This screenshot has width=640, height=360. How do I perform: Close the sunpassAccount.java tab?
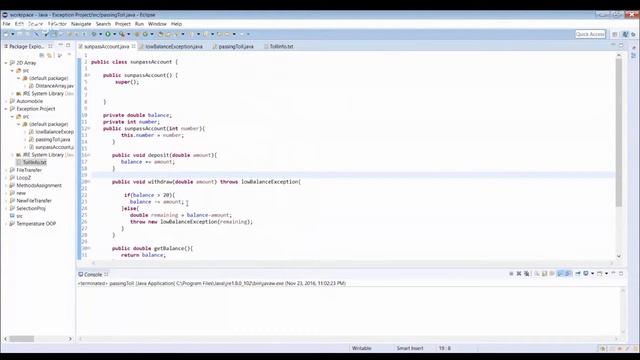click(x=133, y=46)
